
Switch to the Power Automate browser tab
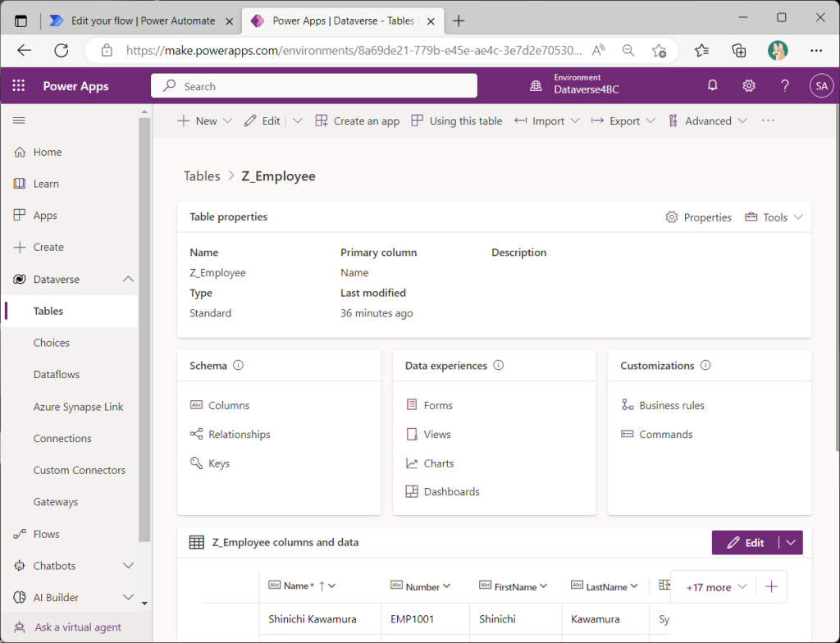[134, 21]
